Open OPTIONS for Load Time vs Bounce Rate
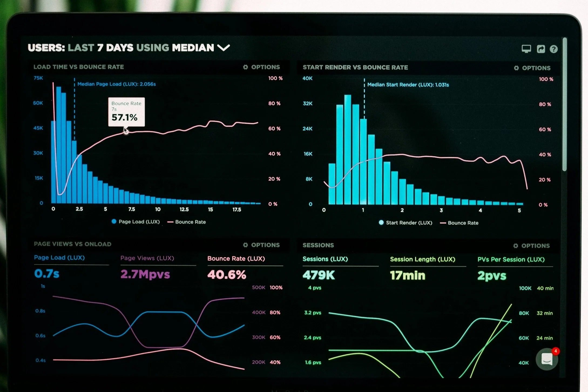The height and width of the screenshot is (392, 588). coord(261,67)
